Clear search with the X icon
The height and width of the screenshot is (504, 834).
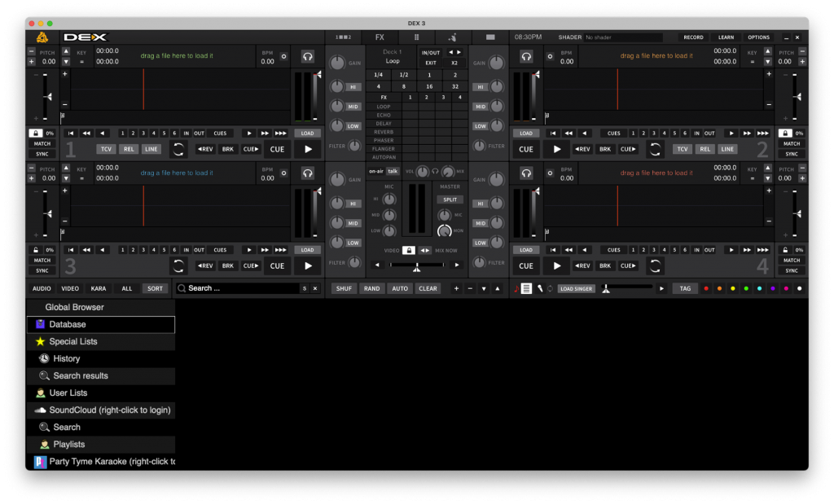pos(315,289)
